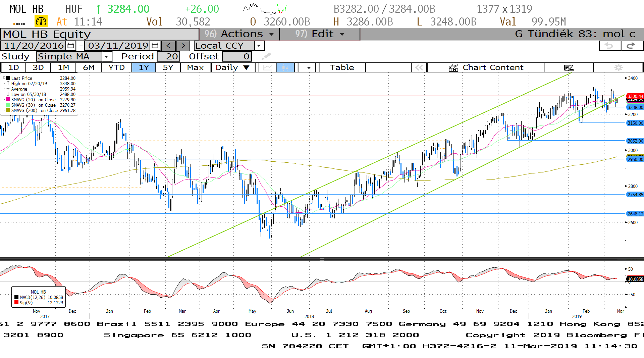
Task: Select the 1M range tab
Action: coord(63,67)
